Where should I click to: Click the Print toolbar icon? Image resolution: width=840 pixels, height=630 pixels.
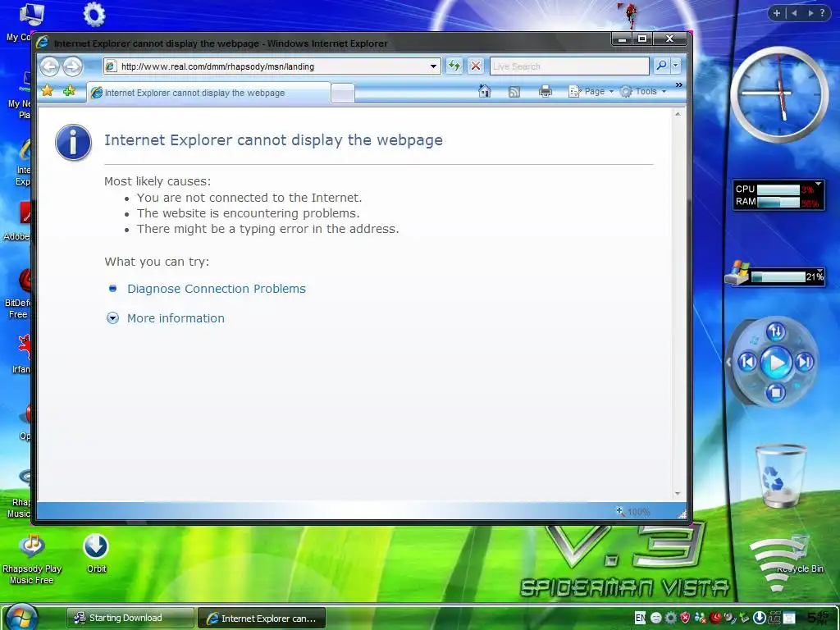[546, 92]
